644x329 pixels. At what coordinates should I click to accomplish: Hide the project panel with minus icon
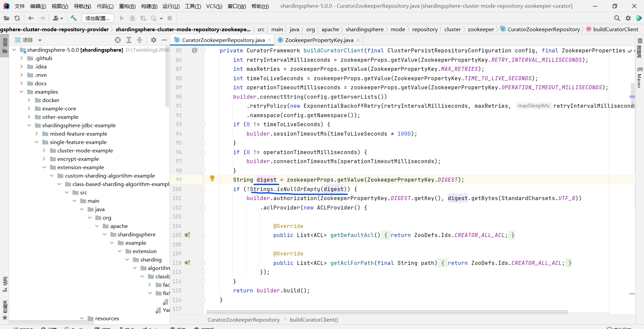(164, 40)
